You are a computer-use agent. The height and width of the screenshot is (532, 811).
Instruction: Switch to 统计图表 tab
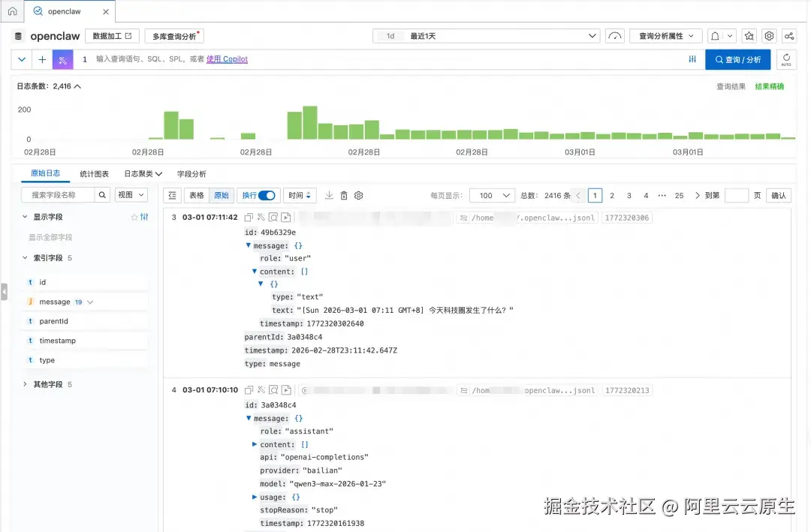[x=94, y=174]
